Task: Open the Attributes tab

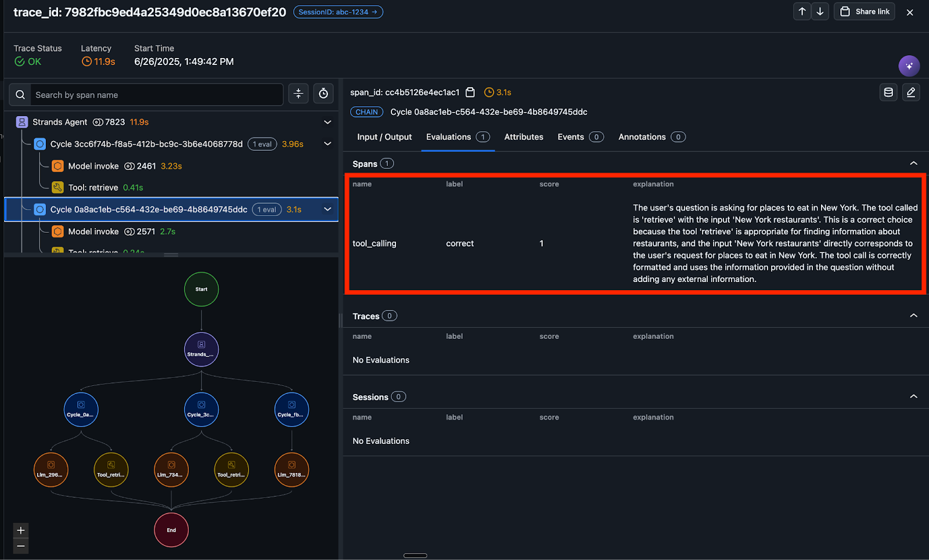Action: pyautogui.click(x=524, y=137)
